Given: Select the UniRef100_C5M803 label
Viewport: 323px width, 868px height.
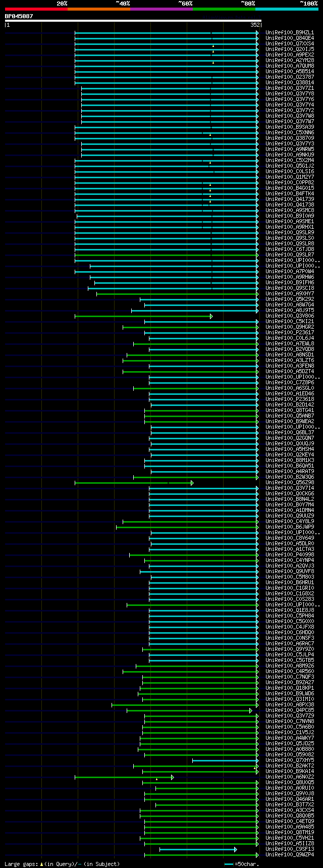Looking at the screenshot, I should coord(290,577).
